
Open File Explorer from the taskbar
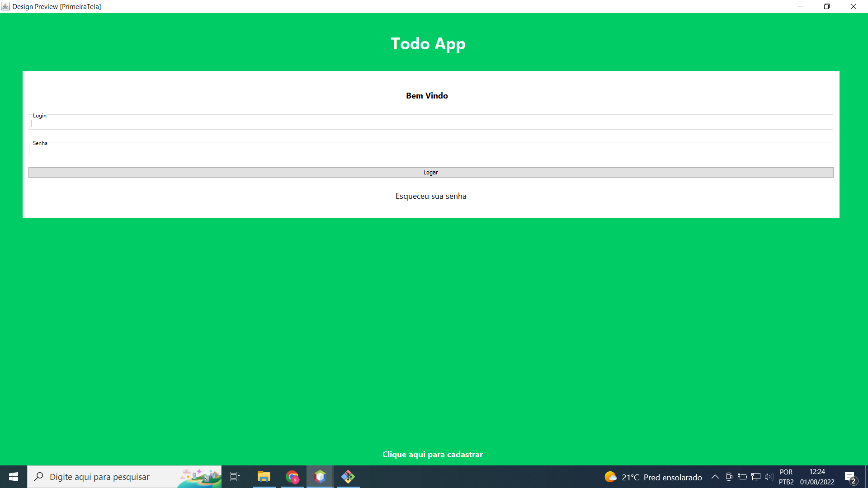(264, 477)
